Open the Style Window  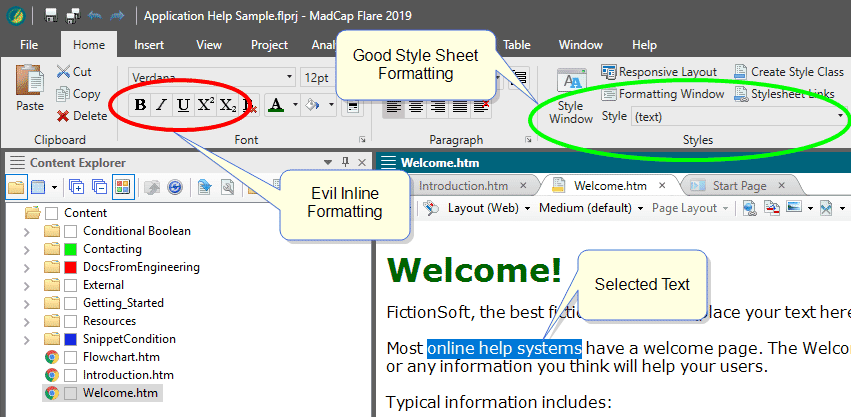click(x=571, y=96)
